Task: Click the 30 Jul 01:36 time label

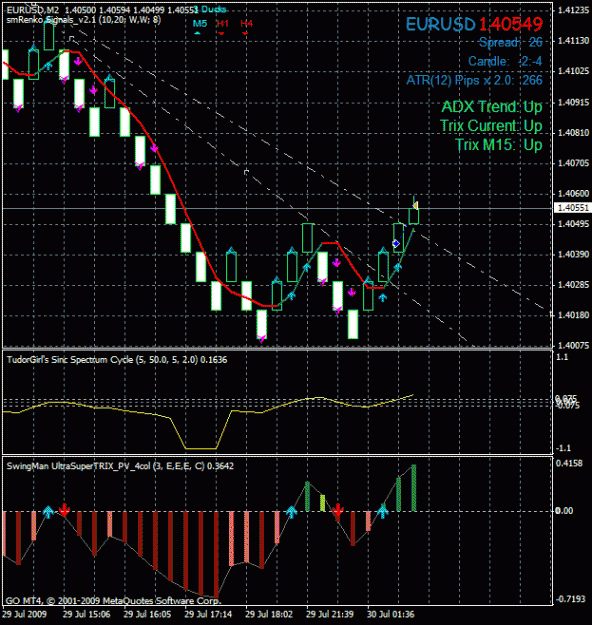Action: (391, 614)
